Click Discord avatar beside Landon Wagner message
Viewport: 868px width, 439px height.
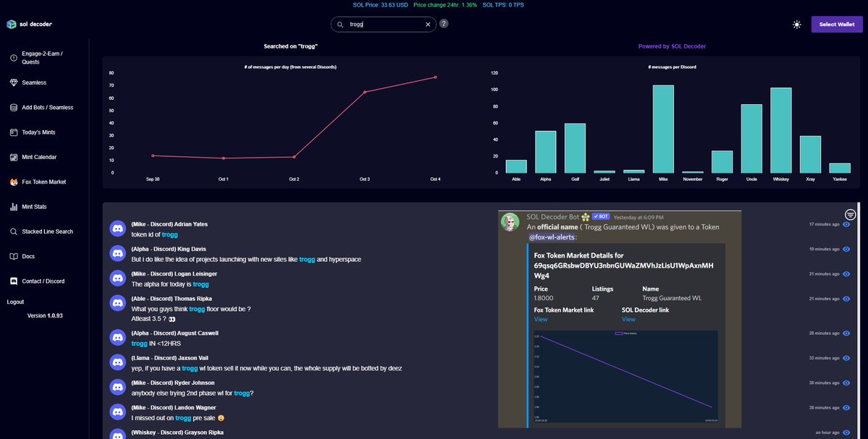117,412
